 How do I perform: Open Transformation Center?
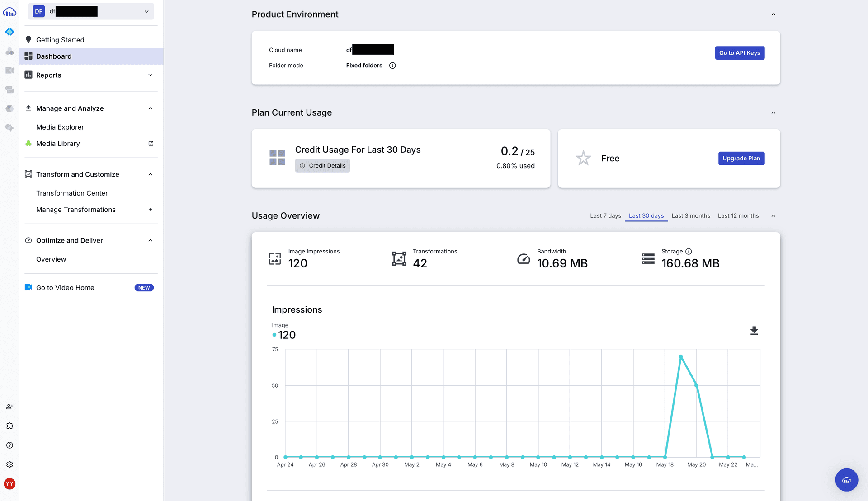tap(72, 193)
